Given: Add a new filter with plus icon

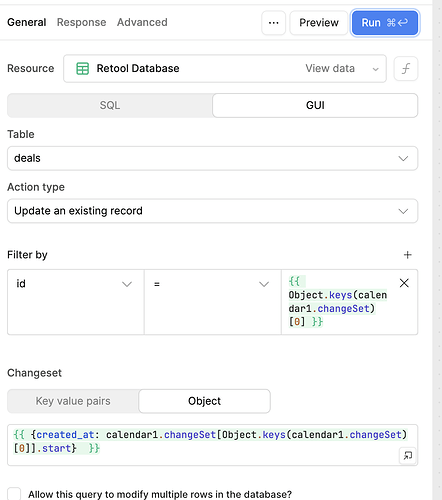Looking at the screenshot, I should 407,255.
